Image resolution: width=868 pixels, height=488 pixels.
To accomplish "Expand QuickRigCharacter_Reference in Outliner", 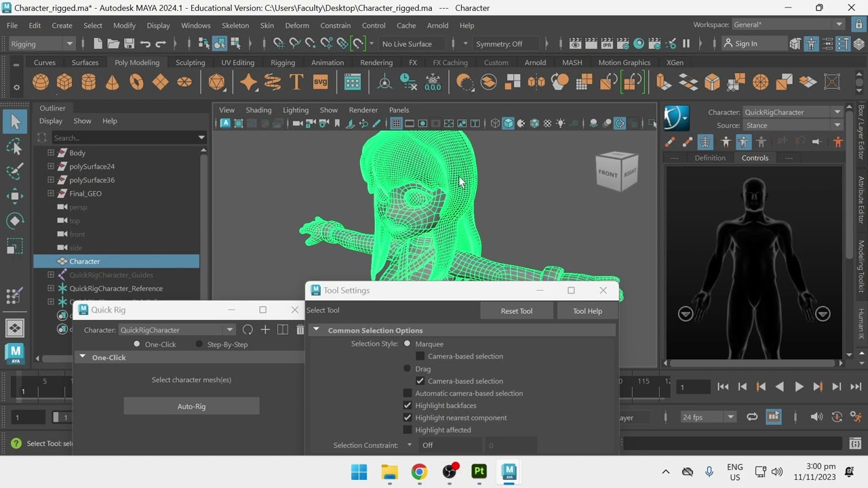I will click(51, 289).
